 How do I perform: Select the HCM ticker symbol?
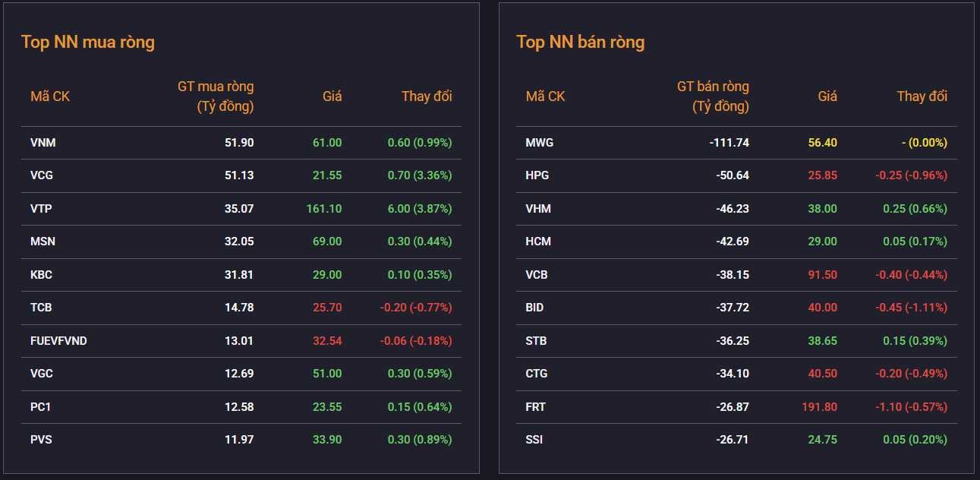pyautogui.click(x=539, y=242)
